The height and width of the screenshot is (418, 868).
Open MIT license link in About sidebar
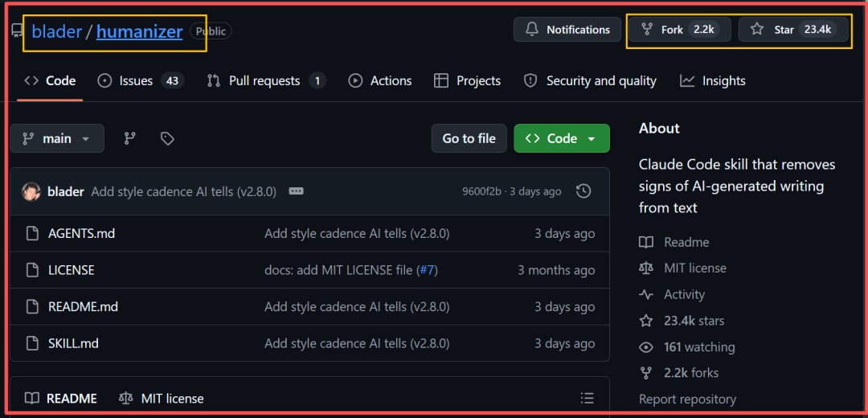(x=695, y=268)
